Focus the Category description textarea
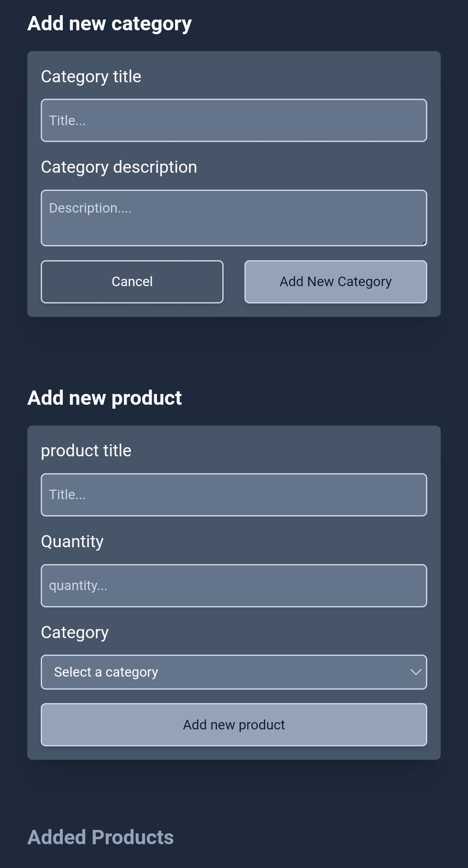468x868 pixels. pyautogui.click(x=234, y=218)
